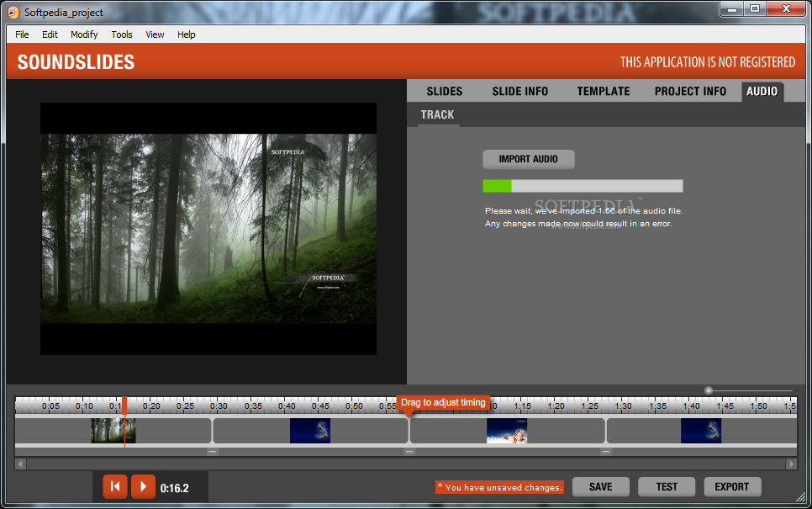The height and width of the screenshot is (509, 812).
Task: Click the TEST button
Action: pyautogui.click(x=667, y=487)
